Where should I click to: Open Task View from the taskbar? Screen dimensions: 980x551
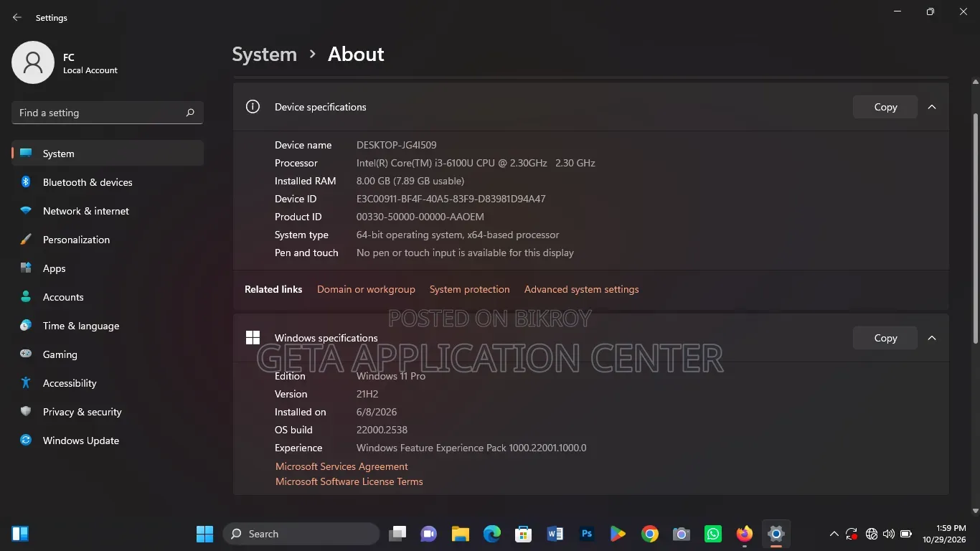(397, 534)
